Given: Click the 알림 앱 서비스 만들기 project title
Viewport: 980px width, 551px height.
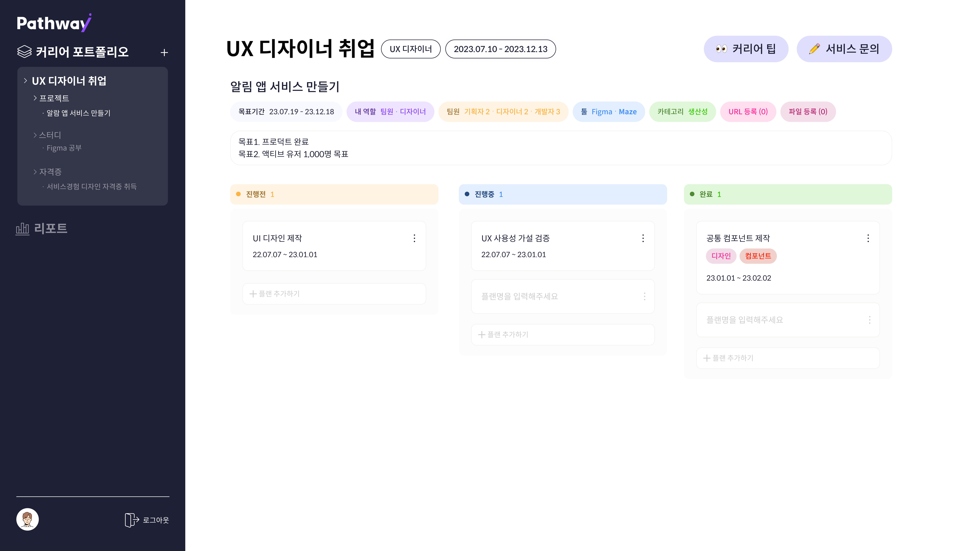Looking at the screenshot, I should [285, 87].
